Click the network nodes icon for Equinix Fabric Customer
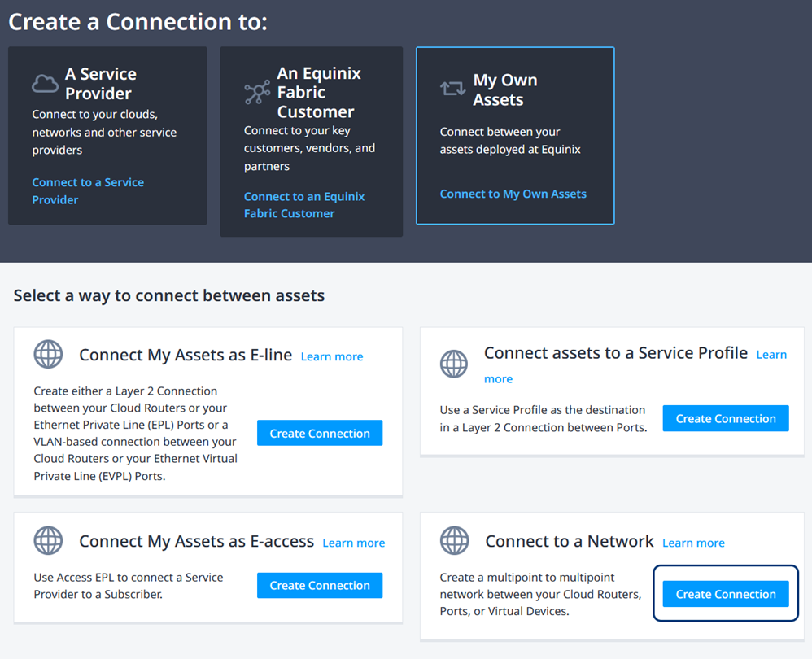The image size is (812, 659). [x=257, y=92]
